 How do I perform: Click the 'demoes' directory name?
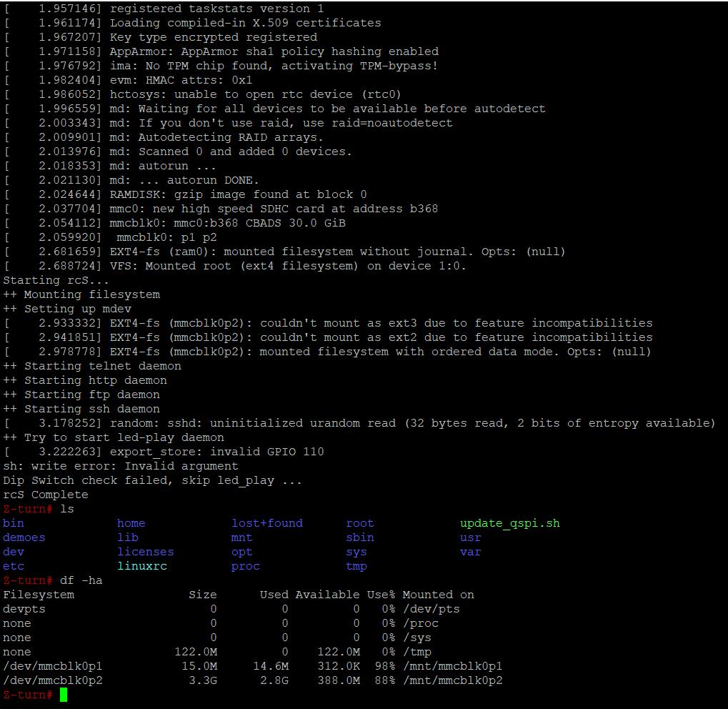coord(24,537)
